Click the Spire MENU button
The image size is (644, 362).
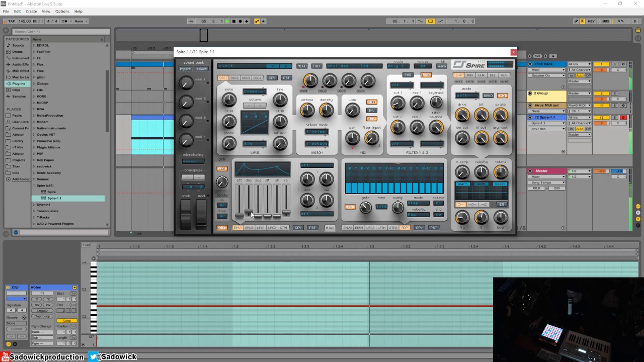pyautogui.click(x=302, y=66)
